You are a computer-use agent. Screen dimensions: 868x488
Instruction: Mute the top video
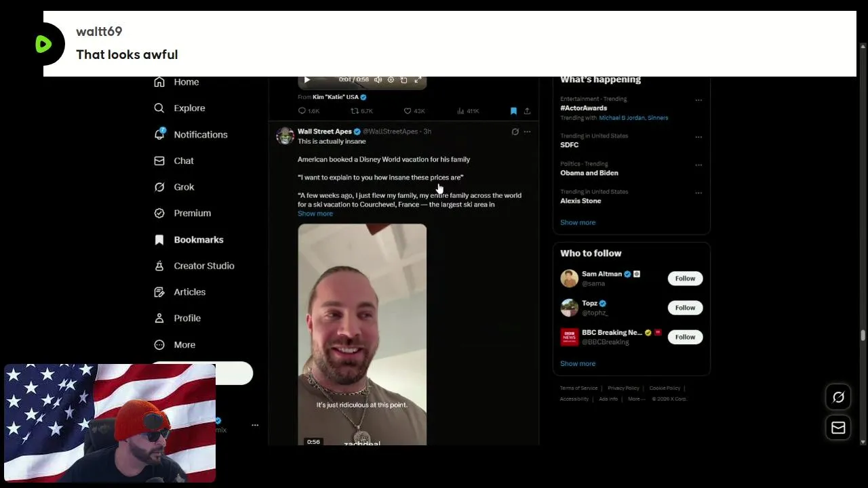[378, 80]
